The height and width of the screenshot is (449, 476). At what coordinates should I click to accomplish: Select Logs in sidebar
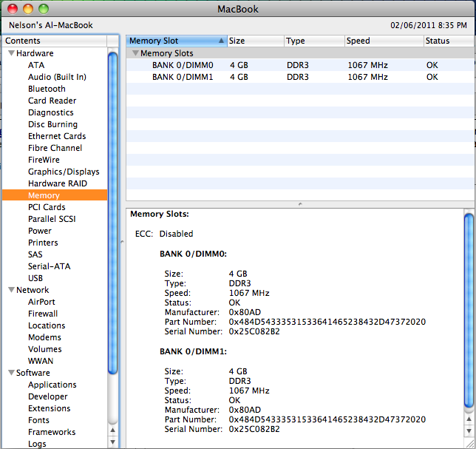pyautogui.click(x=37, y=444)
